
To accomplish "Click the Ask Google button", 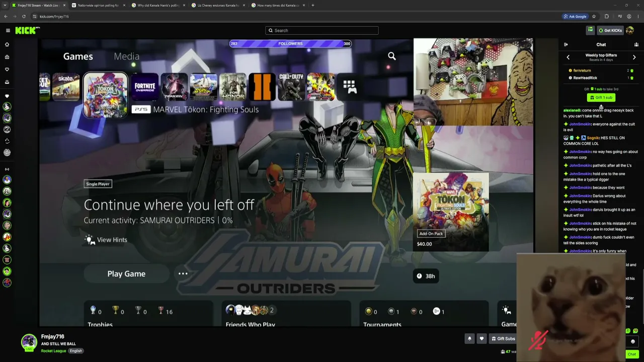I will point(575,16).
